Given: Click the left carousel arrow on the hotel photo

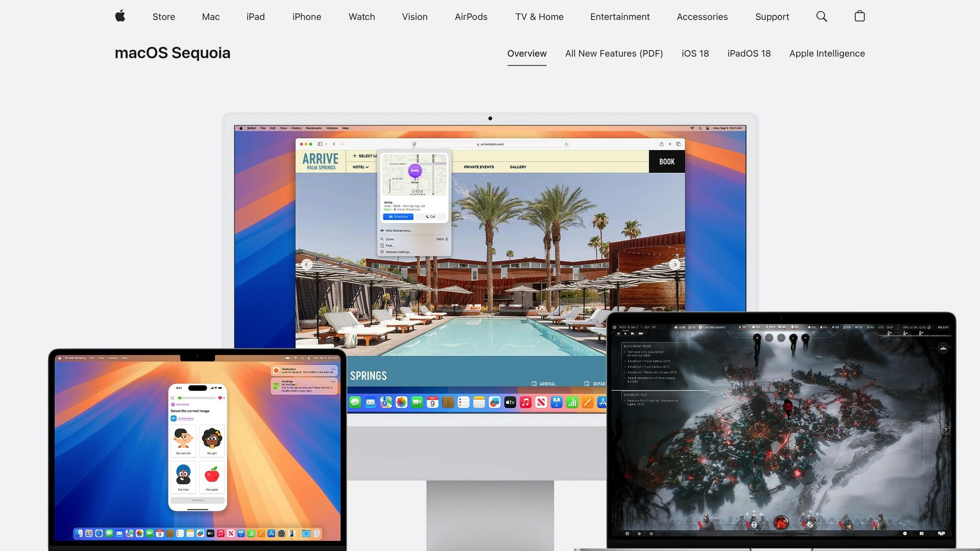Looking at the screenshot, I should [307, 264].
